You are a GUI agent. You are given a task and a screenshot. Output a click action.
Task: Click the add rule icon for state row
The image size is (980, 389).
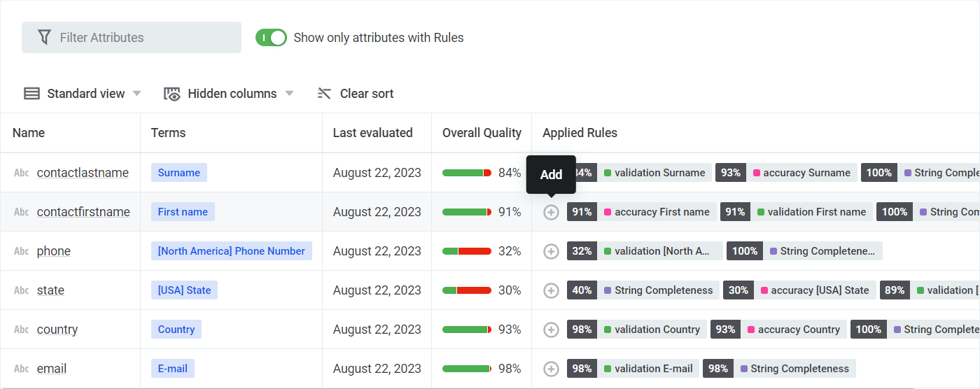pyautogui.click(x=552, y=290)
